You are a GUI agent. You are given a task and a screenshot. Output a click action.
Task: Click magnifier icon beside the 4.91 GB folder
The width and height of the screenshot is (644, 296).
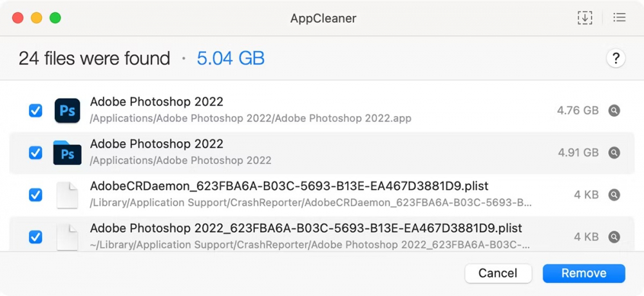(614, 153)
